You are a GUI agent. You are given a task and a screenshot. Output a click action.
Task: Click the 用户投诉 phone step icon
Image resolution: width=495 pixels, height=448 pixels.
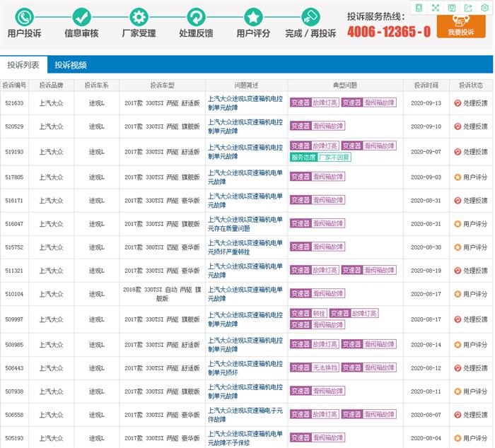(x=24, y=17)
